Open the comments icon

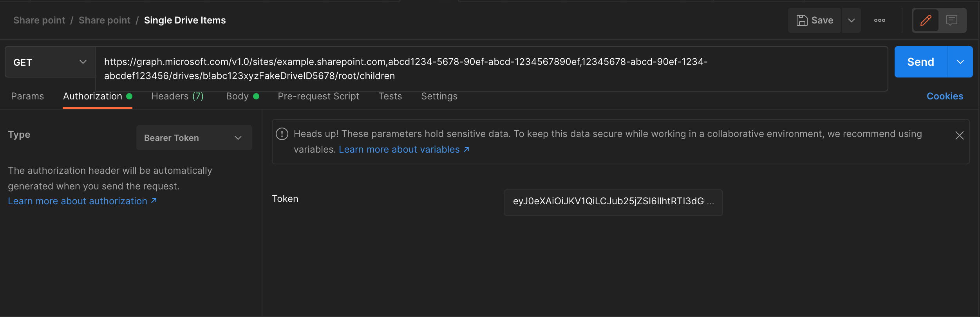point(952,20)
